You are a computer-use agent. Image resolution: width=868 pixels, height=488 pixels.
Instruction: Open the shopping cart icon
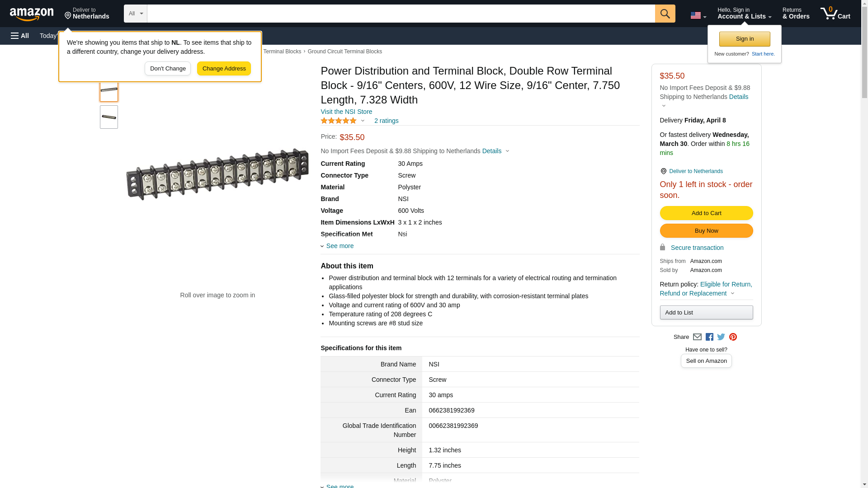click(835, 14)
